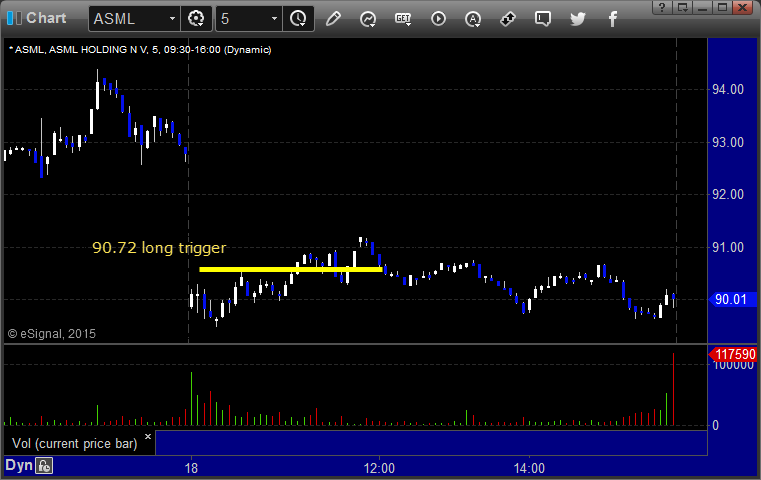
Task: Click the Dyn lock icon
Action: tap(44, 466)
